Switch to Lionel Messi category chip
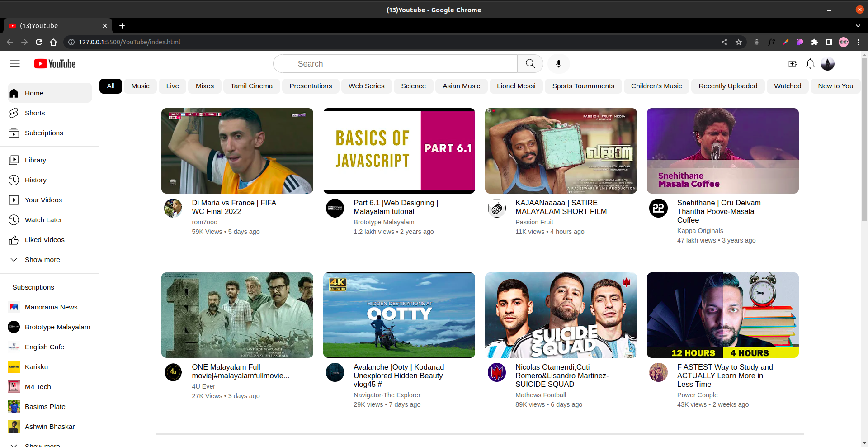The image size is (868, 447). [x=516, y=86]
